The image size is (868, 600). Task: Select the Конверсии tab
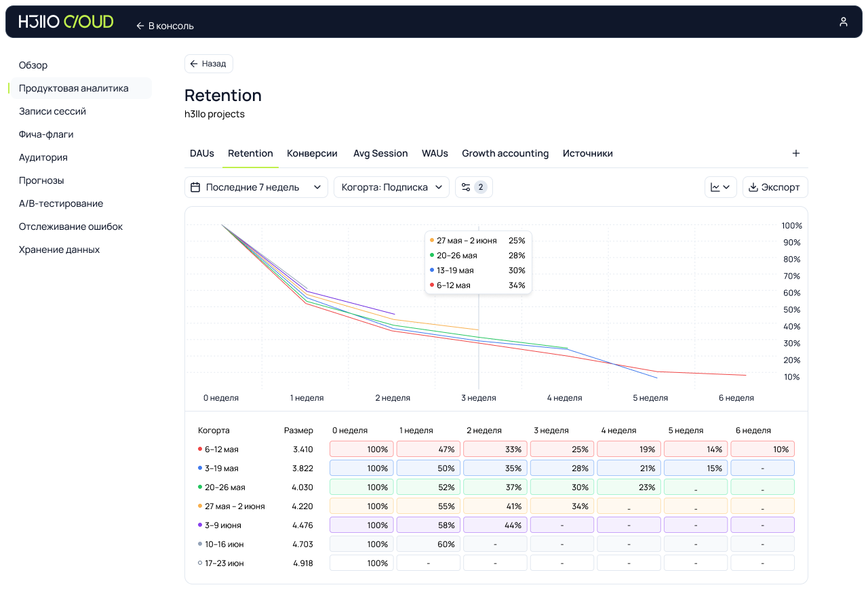(312, 153)
